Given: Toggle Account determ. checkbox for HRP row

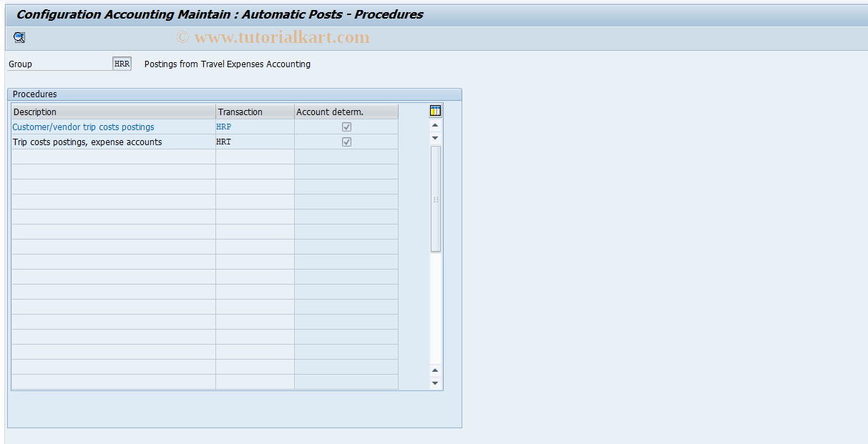Looking at the screenshot, I should tap(346, 127).
